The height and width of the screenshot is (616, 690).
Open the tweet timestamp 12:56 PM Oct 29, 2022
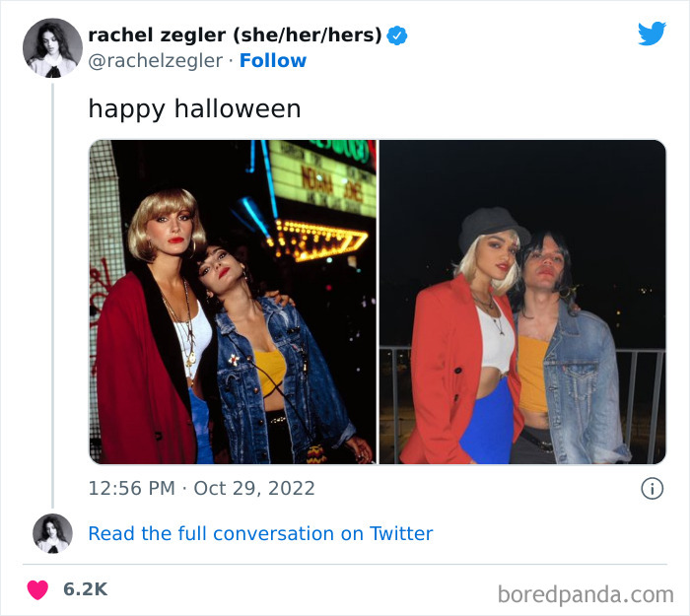(x=201, y=489)
